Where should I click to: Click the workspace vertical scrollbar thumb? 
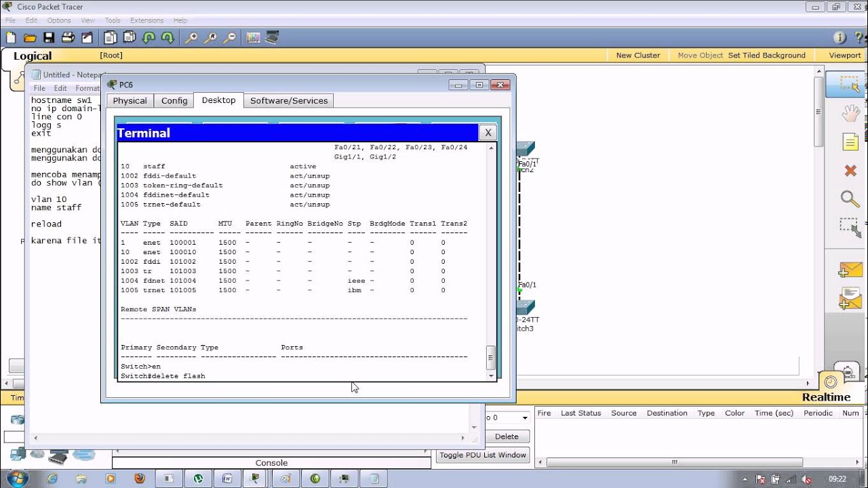(x=819, y=112)
